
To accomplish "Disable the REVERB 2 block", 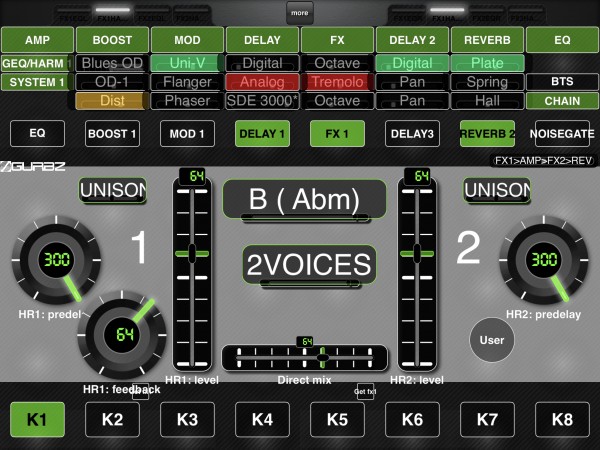I will coord(487,133).
